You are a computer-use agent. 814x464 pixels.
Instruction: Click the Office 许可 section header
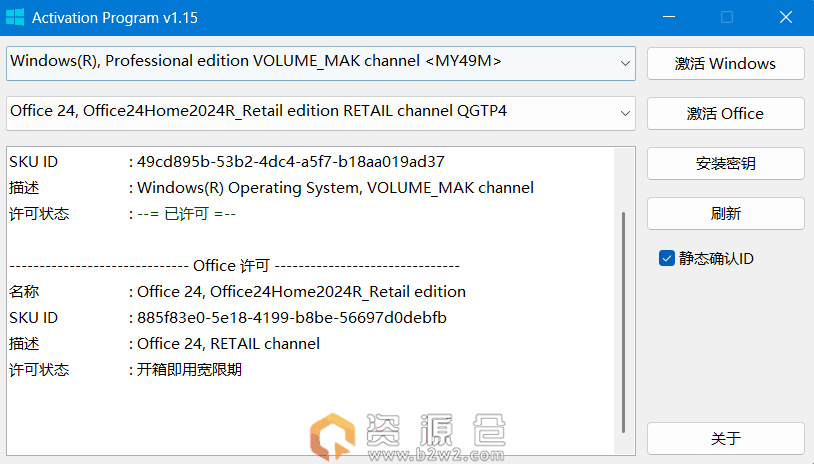[x=232, y=266]
